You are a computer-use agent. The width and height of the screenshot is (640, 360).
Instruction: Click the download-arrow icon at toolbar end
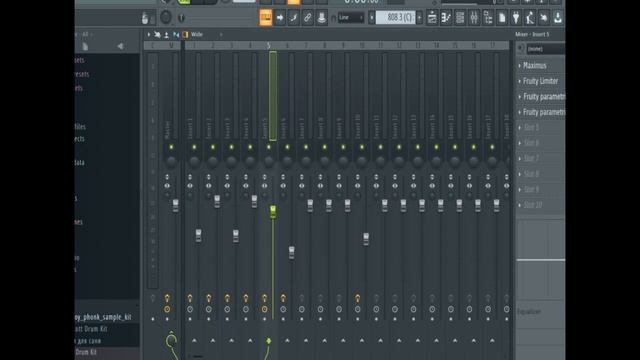pyautogui.click(x=558, y=18)
